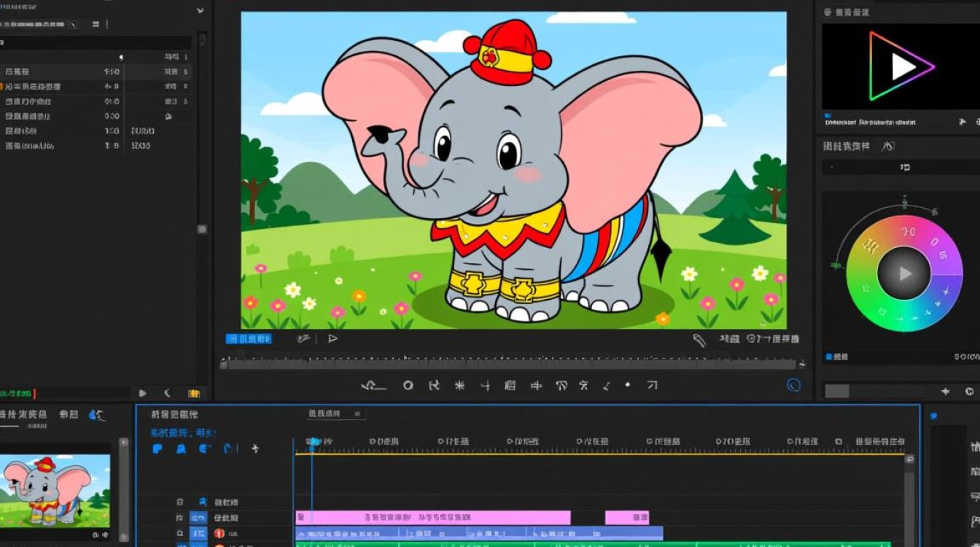Play the clip in the top-right preview thumbnail
Viewport: 980px width, 547px height.
coord(903,66)
